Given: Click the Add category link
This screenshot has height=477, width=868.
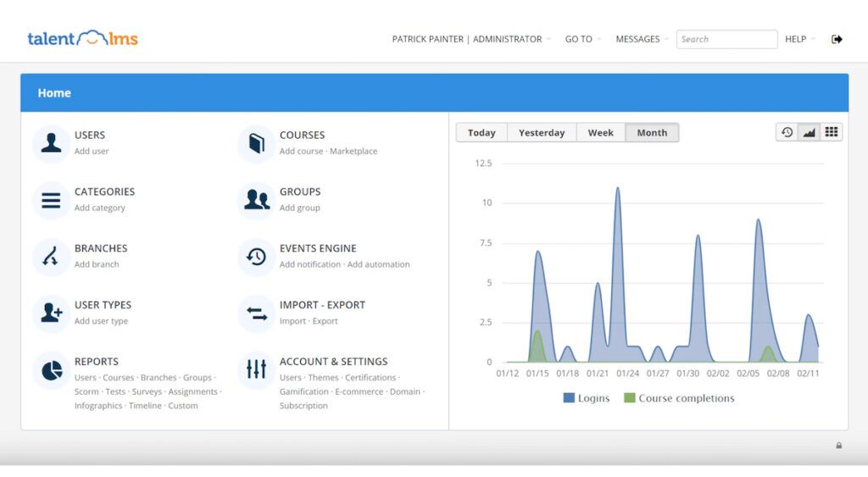Looking at the screenshot, I should pyautogui.click(x=100, y=208).
